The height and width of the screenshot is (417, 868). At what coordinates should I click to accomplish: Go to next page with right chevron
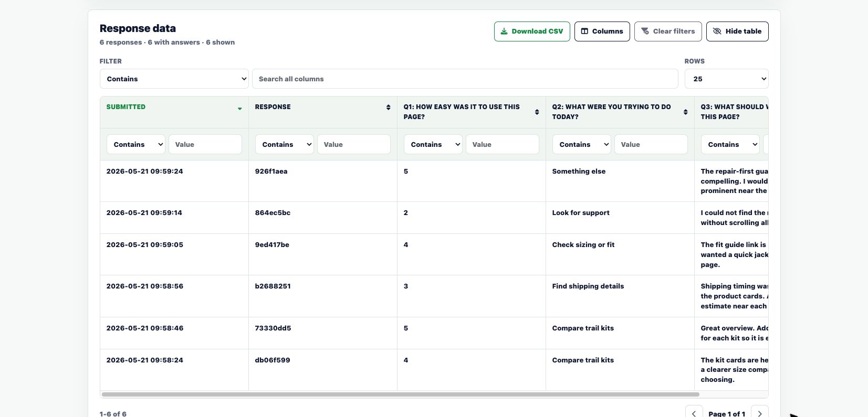[760, 413]
